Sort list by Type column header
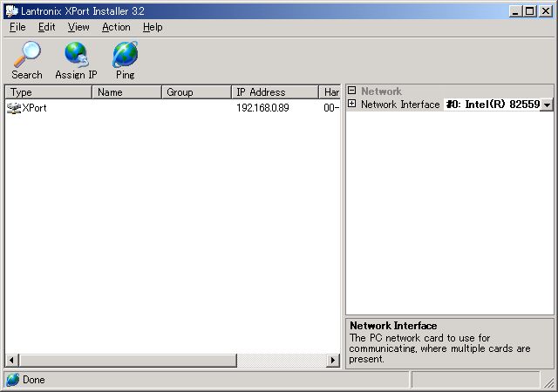This screenshot has height=392, width=558. [x=49, y=92]
